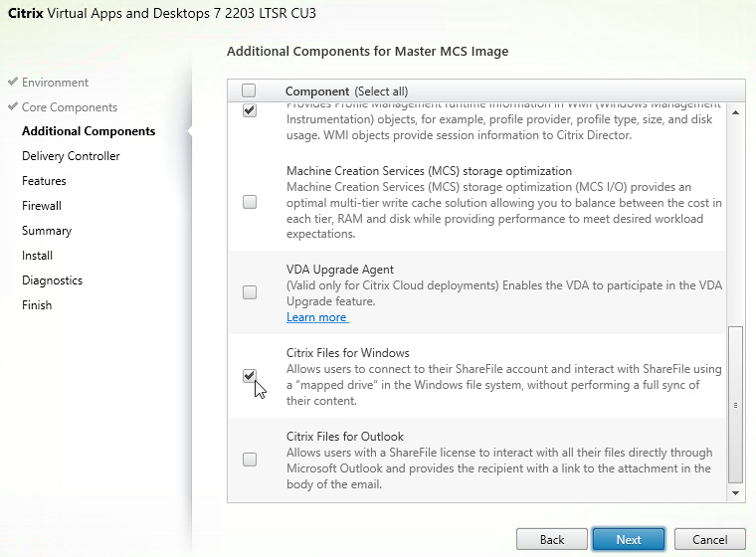
Task: Select Delivery Controller in sidebar
Action: [71, 156]
